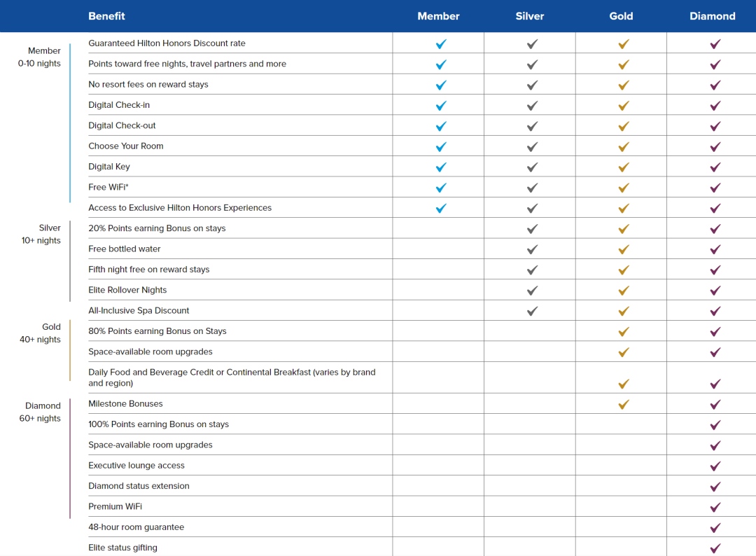
Task: Click the Silver column header
Action: (x=530, y=16)
